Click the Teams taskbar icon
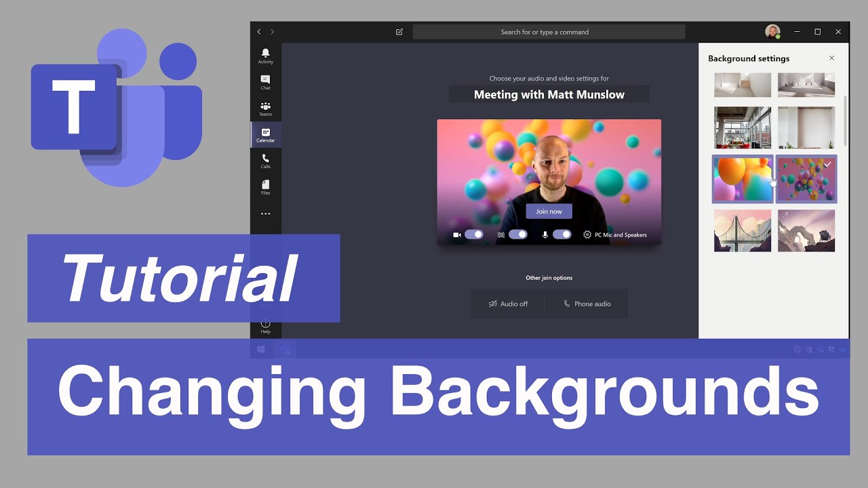This screenshot has width=868, height=488. coord(285,350)
